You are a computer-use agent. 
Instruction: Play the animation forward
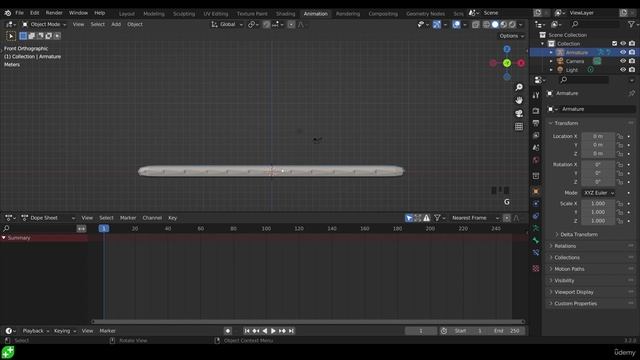pos(273,331)
